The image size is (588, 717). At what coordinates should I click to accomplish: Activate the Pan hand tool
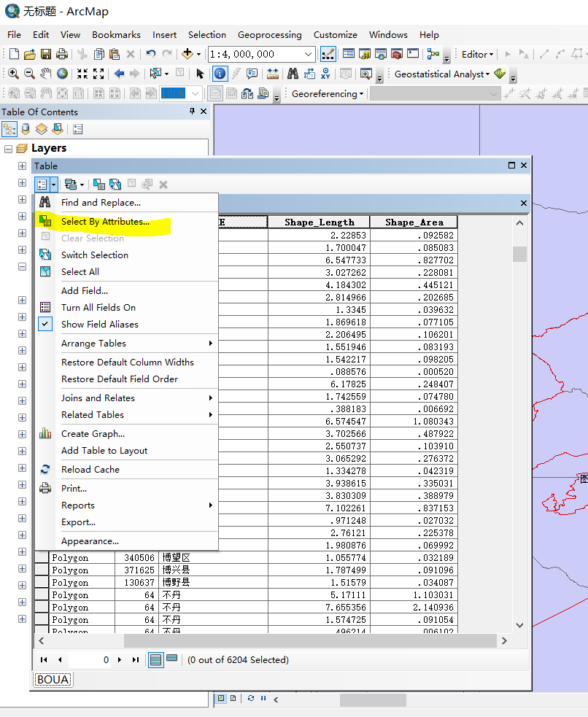click(x=46, y=74)
